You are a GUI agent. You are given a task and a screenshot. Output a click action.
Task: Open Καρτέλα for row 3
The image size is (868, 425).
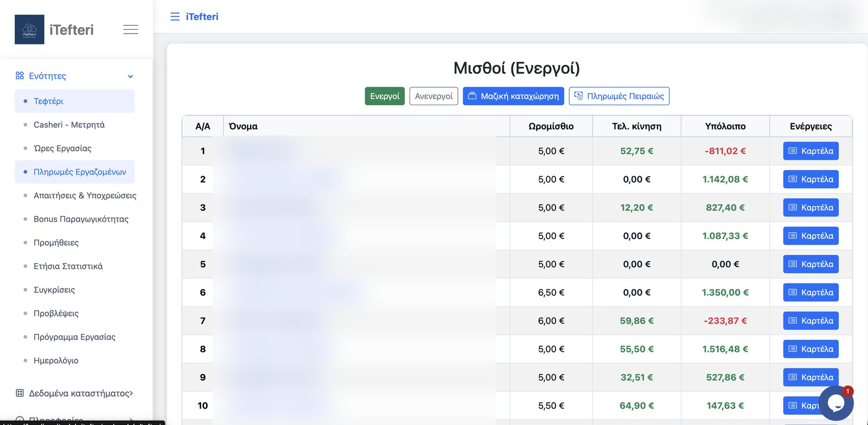point(810,207)
